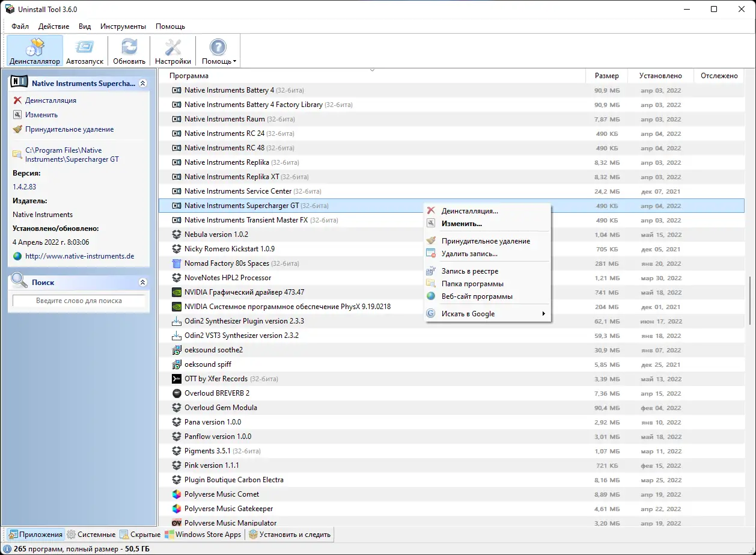Click inside the search input field
This screenshot has width=756, height=555.
[78, 300]
